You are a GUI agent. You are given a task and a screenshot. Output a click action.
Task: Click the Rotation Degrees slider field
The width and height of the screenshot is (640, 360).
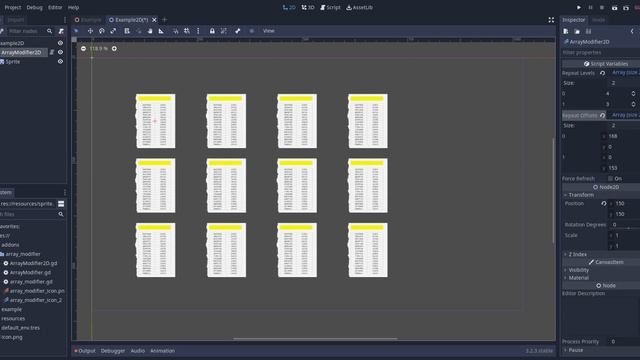pos(625,224)
